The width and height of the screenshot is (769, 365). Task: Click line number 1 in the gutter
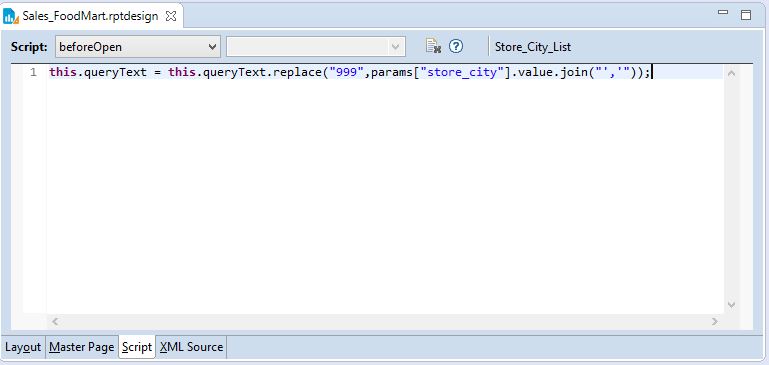(x=33, y=73)
